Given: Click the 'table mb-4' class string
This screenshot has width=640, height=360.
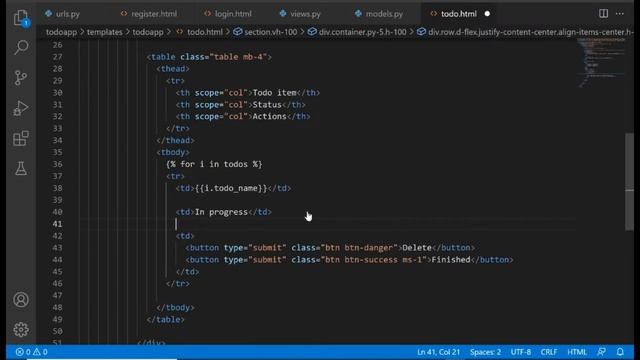Looking at the screenshot, I should 238,57.
